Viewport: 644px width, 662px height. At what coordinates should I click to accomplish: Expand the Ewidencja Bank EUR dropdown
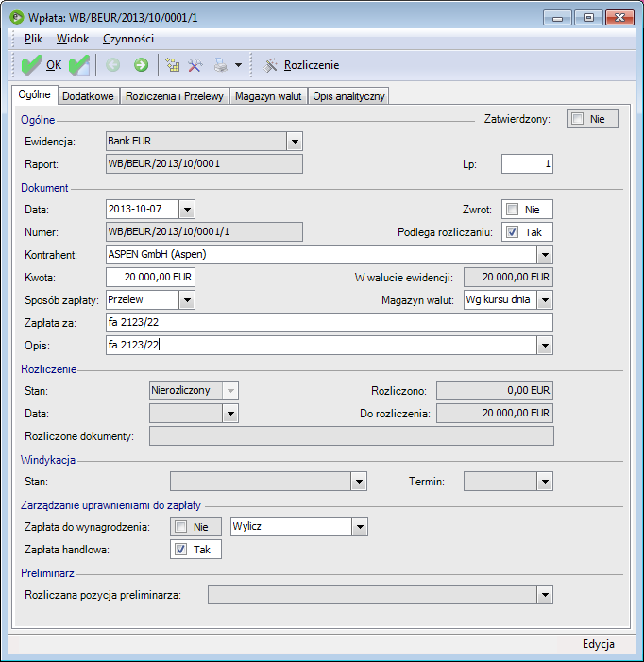click(x=295, y=141)
